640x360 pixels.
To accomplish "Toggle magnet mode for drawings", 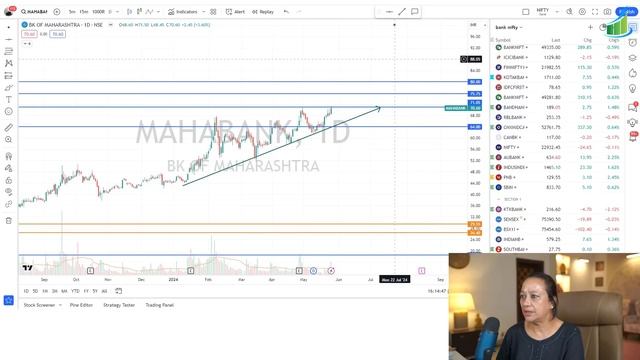I will click(x=9, y=156).
